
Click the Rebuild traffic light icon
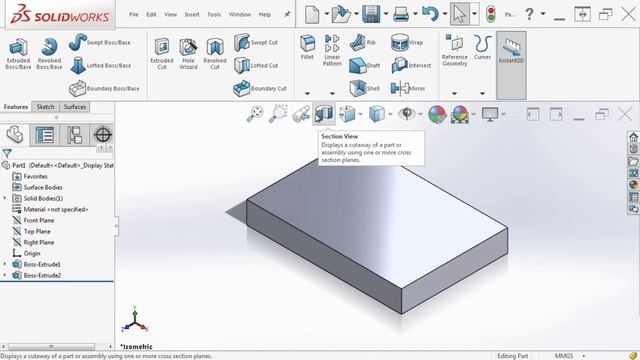pyautogui.click(x=491, y=14)
